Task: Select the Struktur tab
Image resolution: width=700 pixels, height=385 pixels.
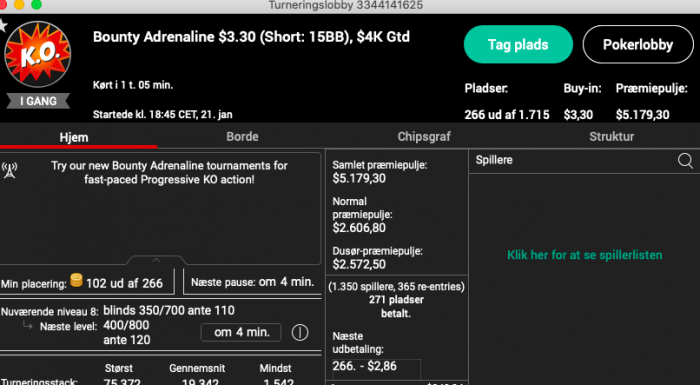Action: 611,137
